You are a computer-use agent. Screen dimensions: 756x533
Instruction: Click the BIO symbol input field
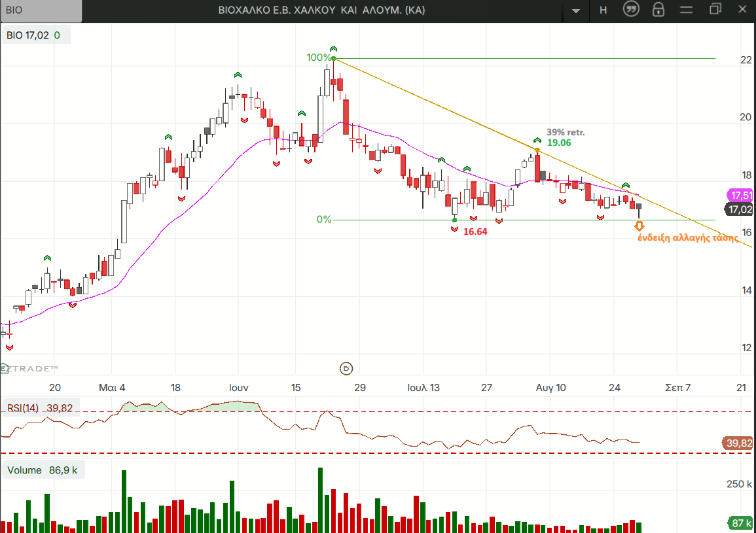pyautogui.click(x=41, y=10)
